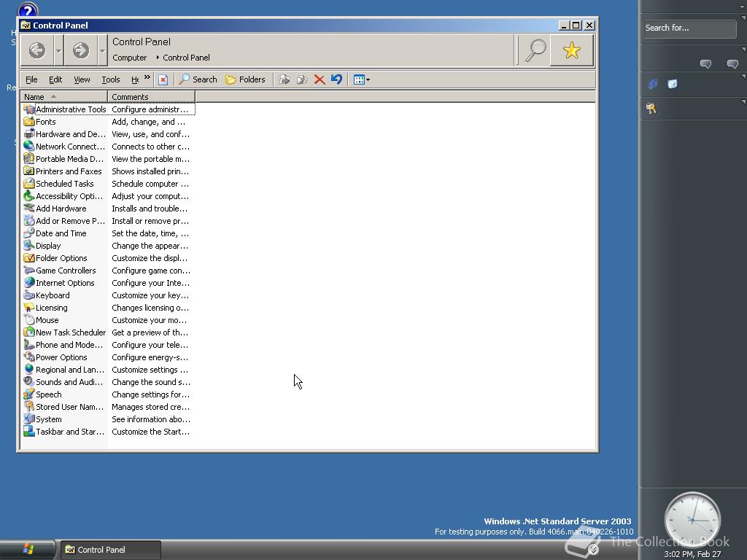Sort by the Comments column header
This screenshot has height=560, width=747.
click(x=151, y=97)
